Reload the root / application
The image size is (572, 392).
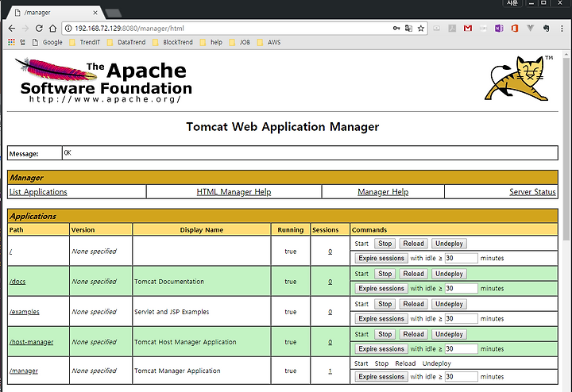click(x=413, y=244)
